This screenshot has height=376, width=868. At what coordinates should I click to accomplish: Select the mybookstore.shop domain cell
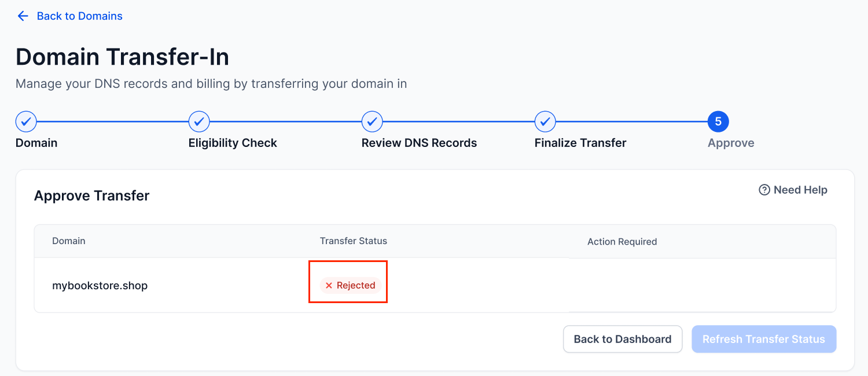[x=100, y=286]
